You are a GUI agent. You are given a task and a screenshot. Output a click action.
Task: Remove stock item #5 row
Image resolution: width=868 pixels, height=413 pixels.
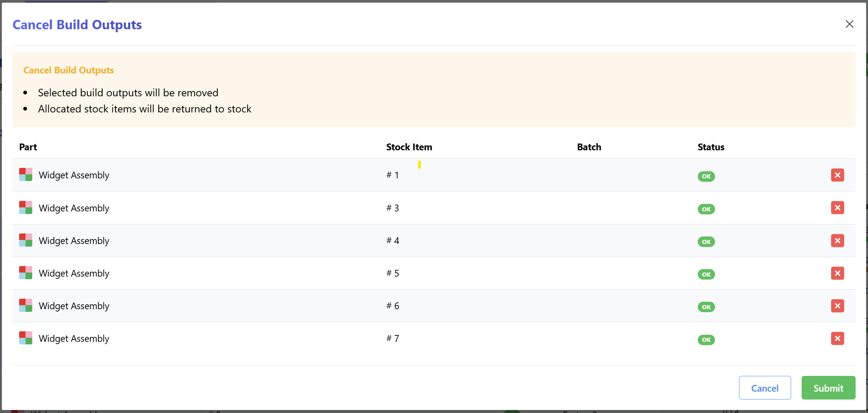837,273
